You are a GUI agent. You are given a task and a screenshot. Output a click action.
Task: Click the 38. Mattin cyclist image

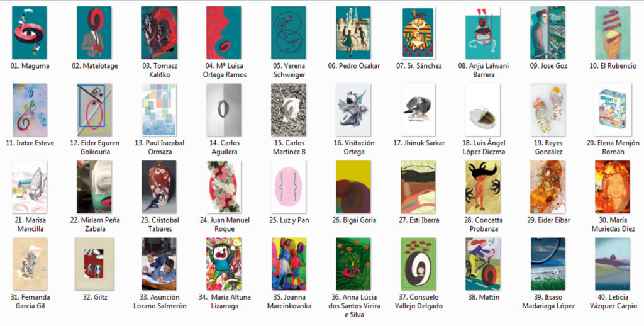[483, 264]
